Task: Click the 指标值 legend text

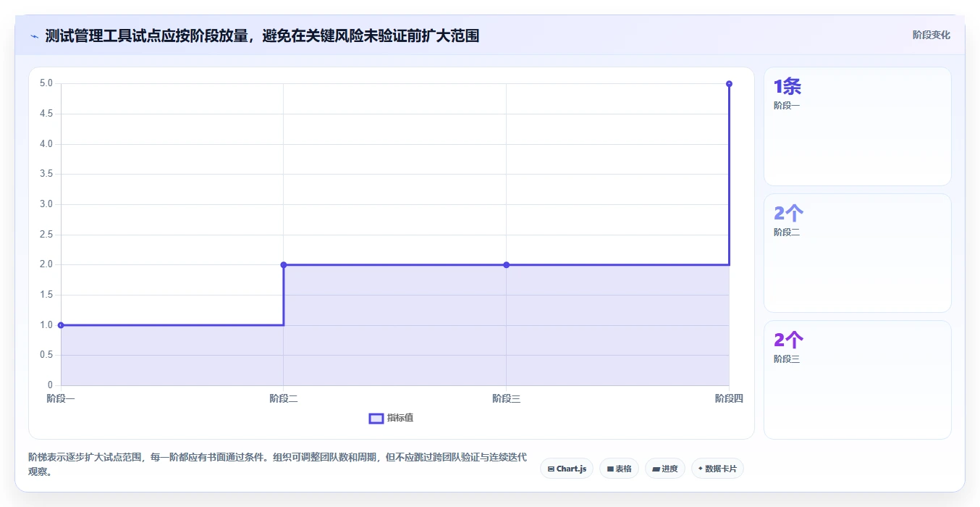Action: [400, 418]
